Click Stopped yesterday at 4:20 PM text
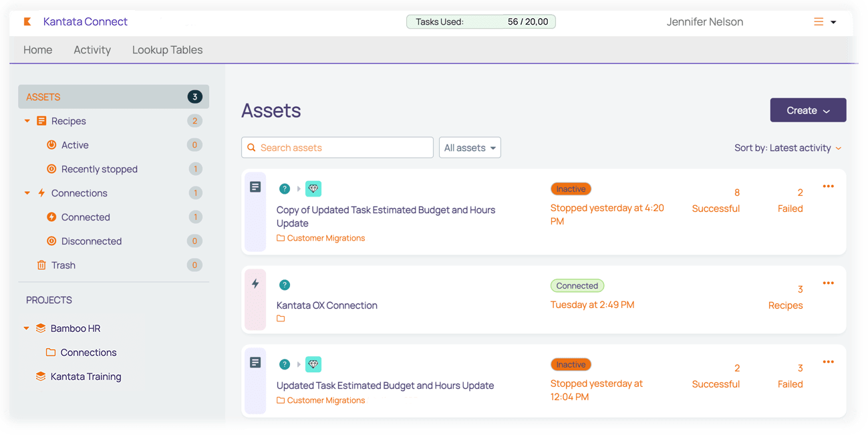868x435 pixels. pyautogui.click(x=607, y=214)
